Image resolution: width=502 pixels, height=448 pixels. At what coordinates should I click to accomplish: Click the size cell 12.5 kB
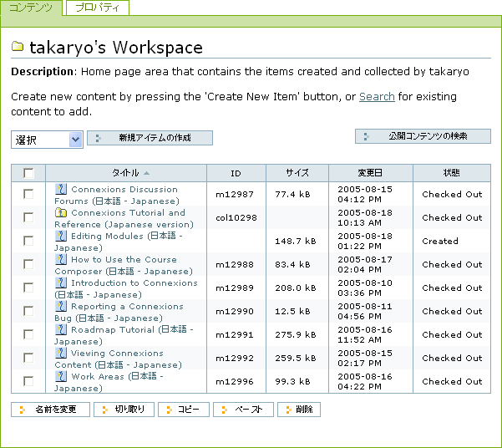(x=292, y=311)
